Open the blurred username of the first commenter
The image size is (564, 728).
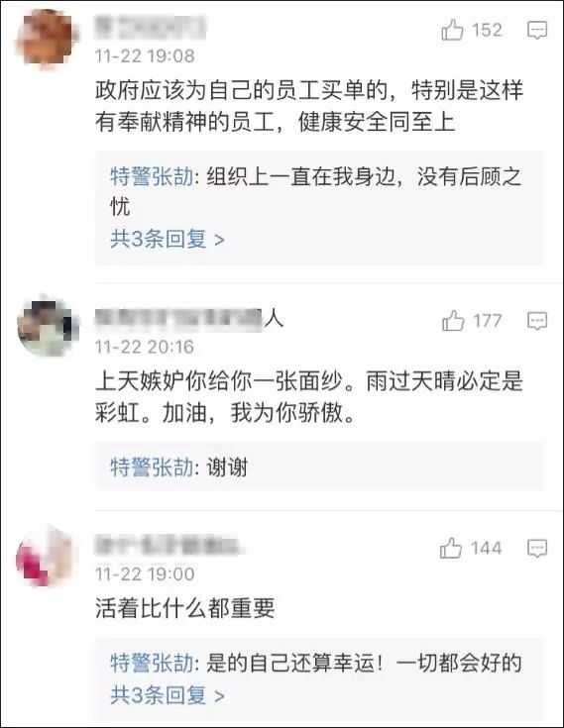tap(150, 28)
